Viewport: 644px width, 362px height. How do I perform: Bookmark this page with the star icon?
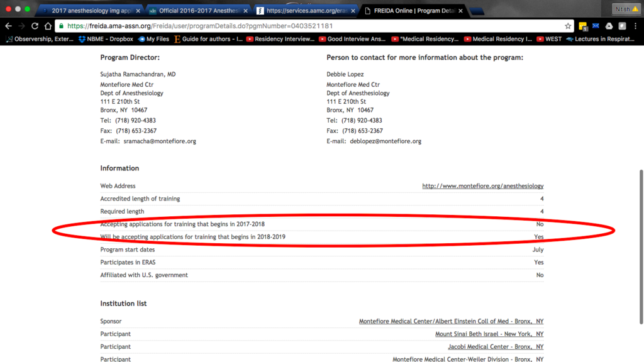coord(568,26)
